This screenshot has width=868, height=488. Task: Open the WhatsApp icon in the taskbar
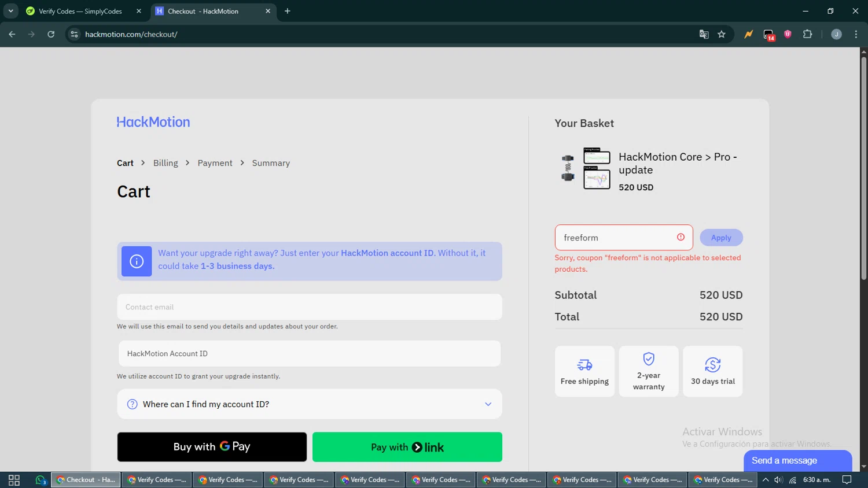tap(41, 480)
